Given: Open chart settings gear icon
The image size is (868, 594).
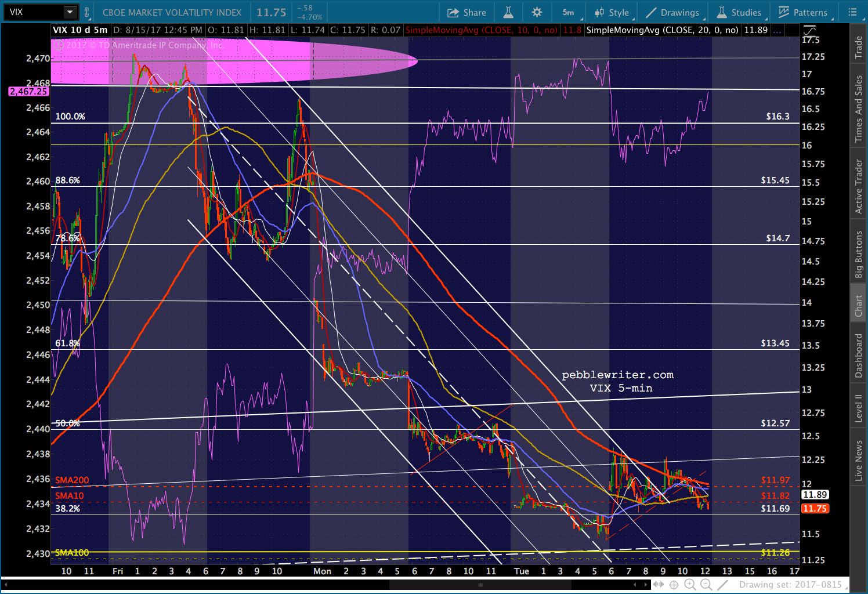Looking at the screenshot, I should [x=537, y=12].
